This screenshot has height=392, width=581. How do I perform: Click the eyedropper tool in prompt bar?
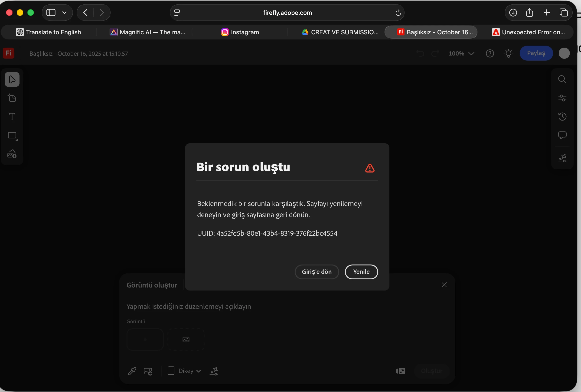pos(132,371)
